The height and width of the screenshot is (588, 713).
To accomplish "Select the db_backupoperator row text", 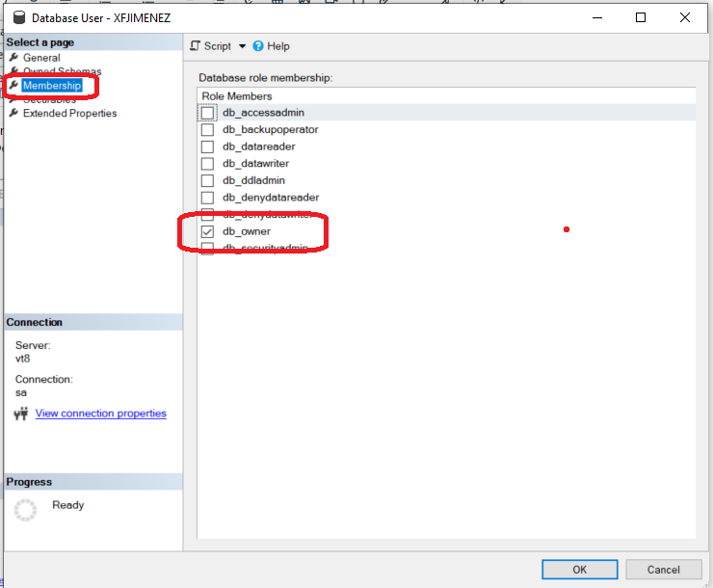I will pyautogui.click(x=270, y=129).
